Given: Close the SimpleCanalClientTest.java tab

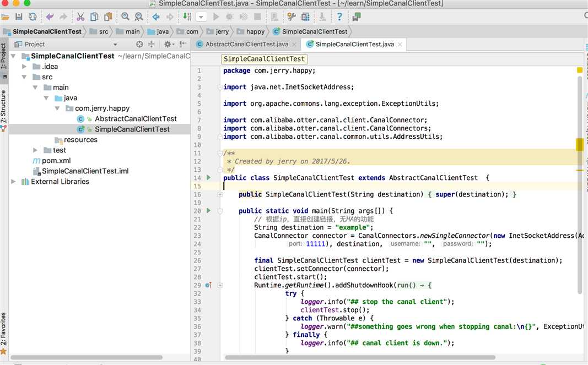Looking at the screenshot, I should (400, 45).
